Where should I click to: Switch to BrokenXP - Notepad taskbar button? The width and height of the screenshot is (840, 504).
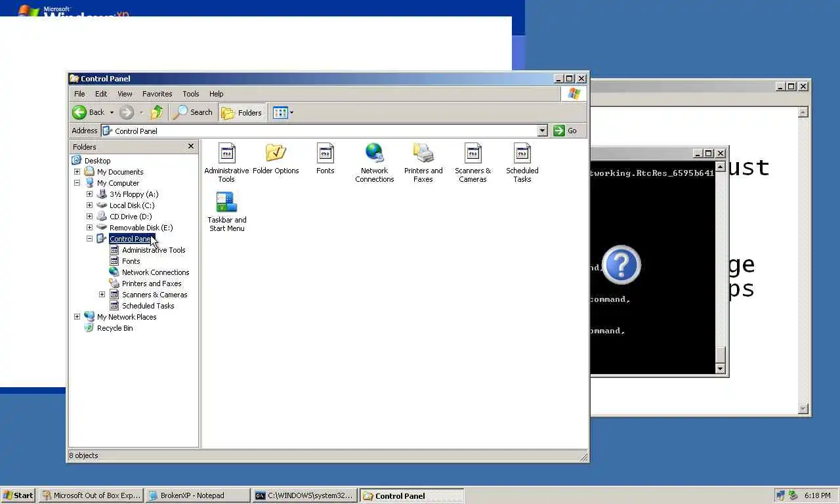point(198,495)
